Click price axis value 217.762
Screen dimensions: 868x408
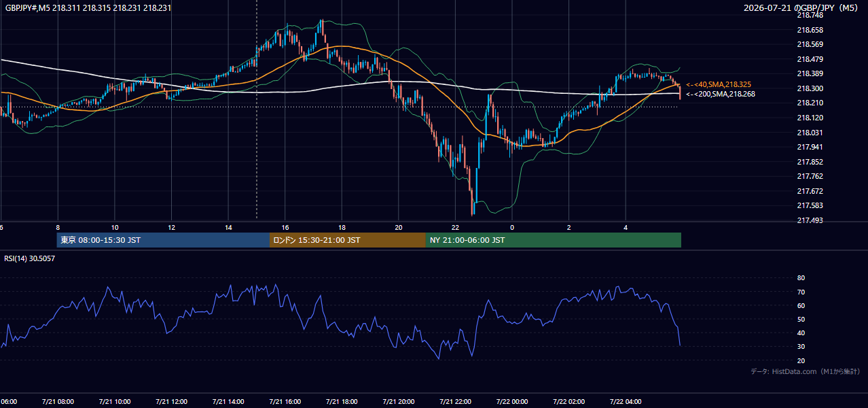tap(809, 176)
